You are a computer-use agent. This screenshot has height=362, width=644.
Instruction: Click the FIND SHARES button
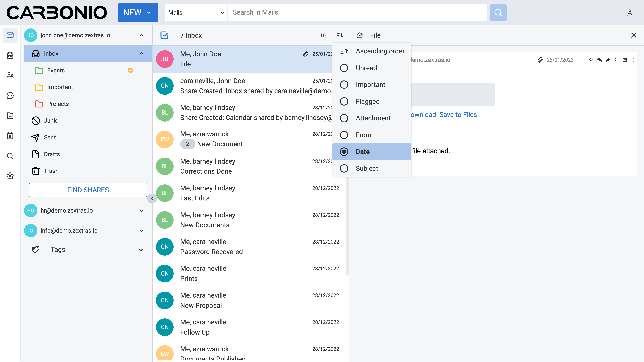pyautogui.click(x=88, y=190)
